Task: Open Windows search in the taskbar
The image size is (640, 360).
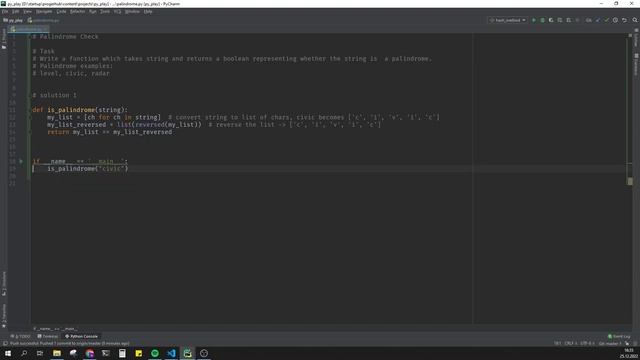Action: pyautogui.click(x=24, y=353)
